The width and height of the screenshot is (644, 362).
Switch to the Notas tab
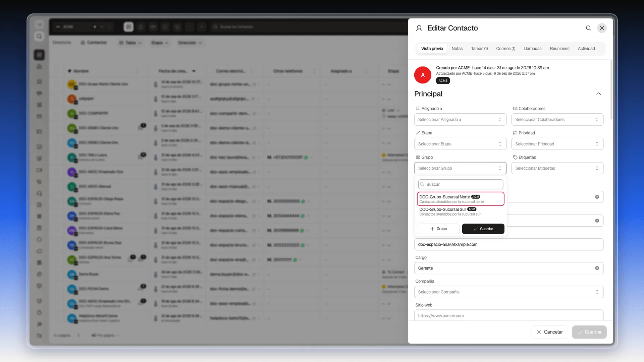pos(457,49)
